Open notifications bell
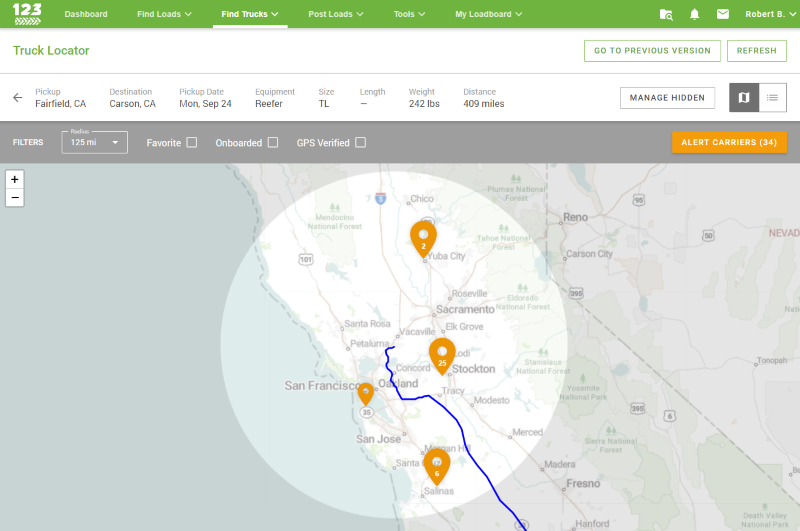800x531 pixels. pos(694,14)
